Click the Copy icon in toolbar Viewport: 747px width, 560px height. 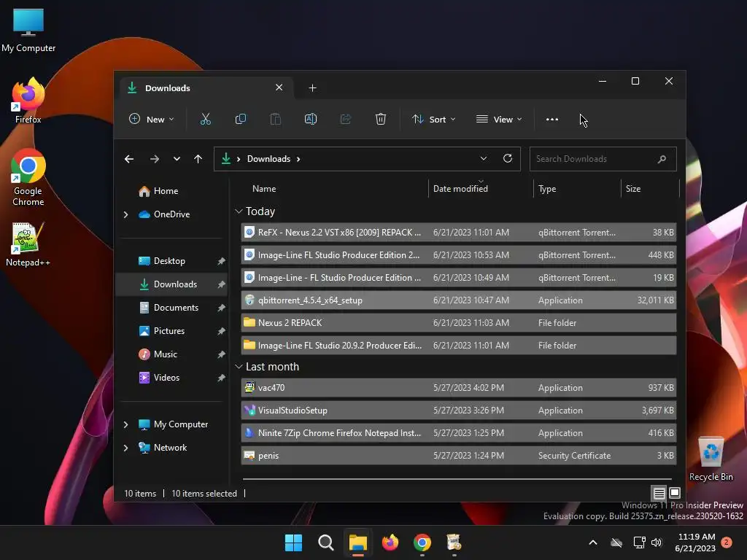click(x=241, y=119)
